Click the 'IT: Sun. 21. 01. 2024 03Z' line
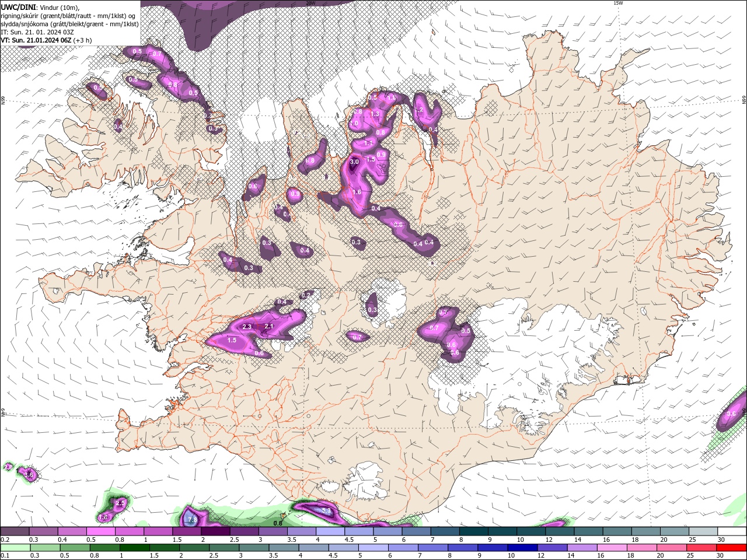This screenshot has height=560, width=747. 37,32
